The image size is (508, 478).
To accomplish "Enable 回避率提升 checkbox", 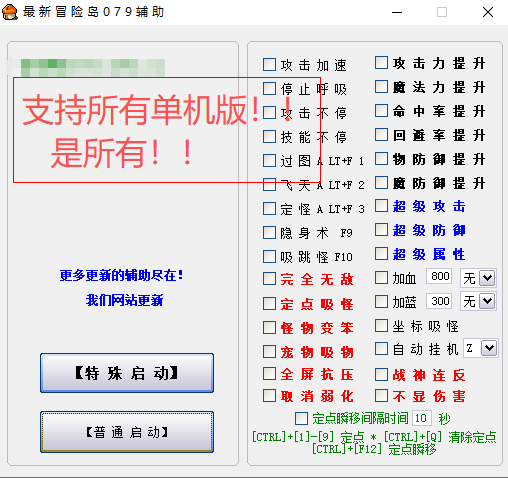I will [x=381, y=135].
